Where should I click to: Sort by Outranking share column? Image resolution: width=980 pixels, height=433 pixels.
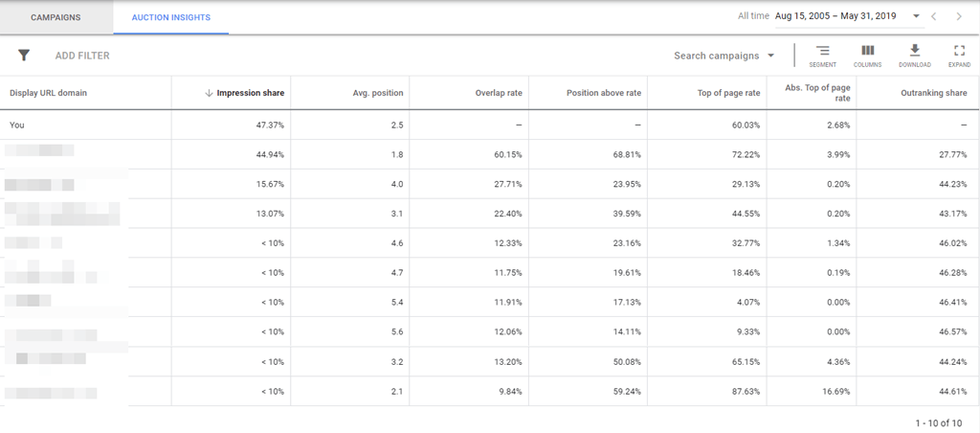point(933,93)
